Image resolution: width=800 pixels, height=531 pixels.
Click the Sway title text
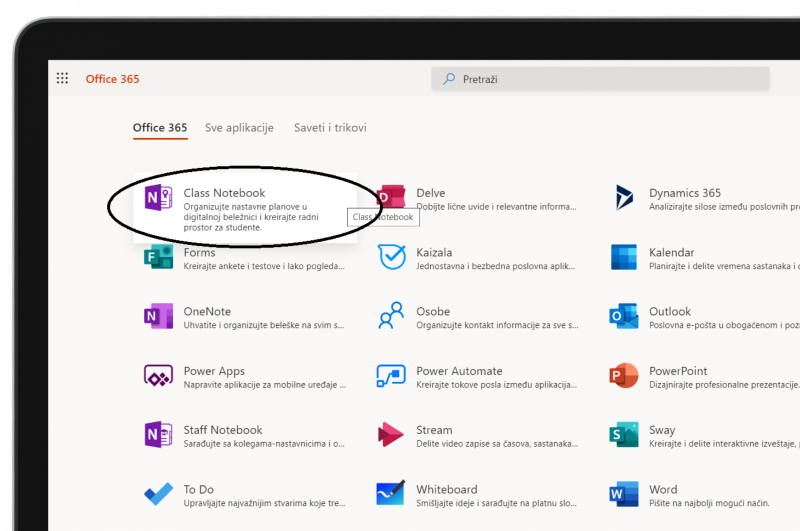point(662,431)
